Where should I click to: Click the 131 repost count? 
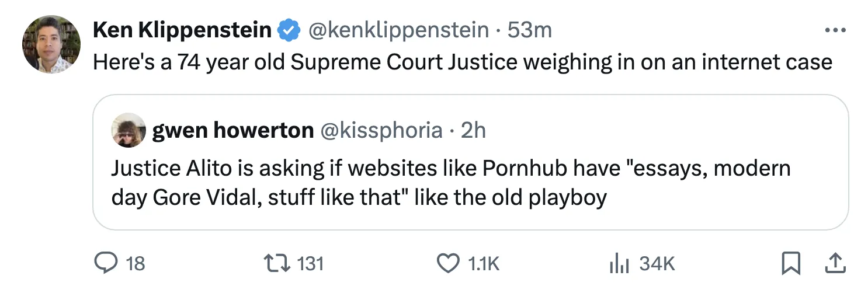(x=310, y=264)
